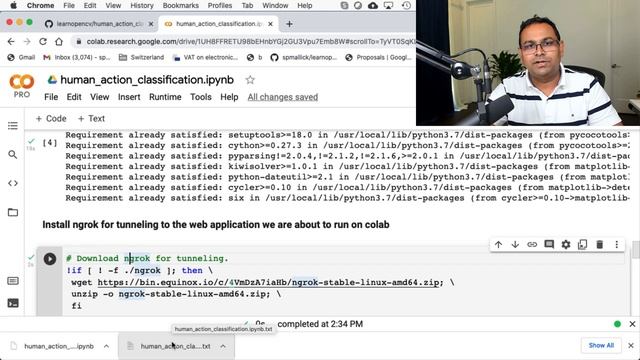
Task: Go back in Chrome
Action: click(11, 42)
